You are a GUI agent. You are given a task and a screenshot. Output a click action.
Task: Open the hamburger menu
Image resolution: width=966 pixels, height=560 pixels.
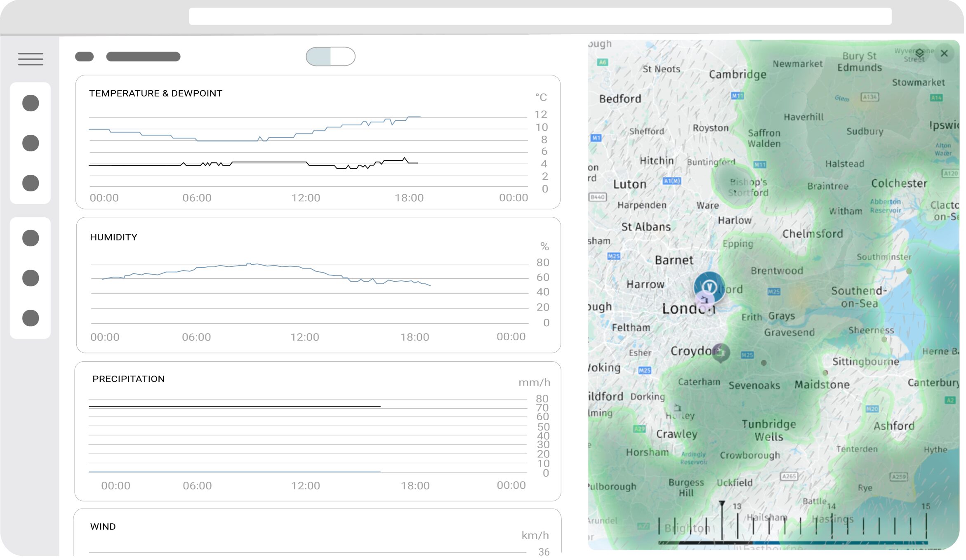[31, 59]
